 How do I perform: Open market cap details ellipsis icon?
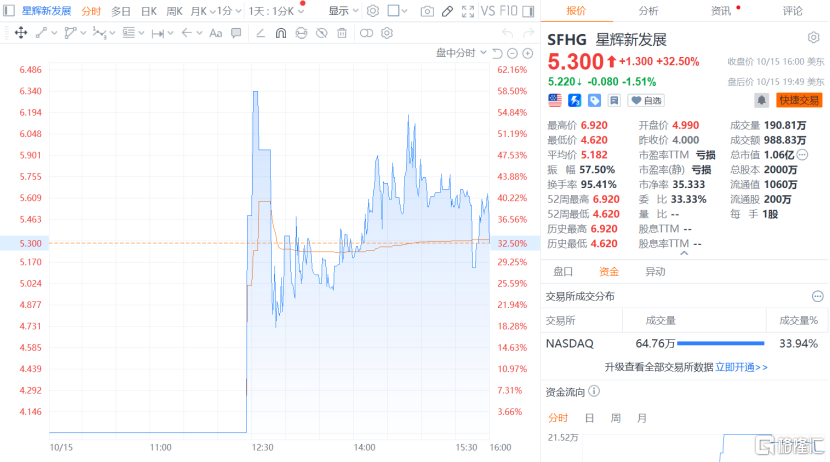coord(802,155)
